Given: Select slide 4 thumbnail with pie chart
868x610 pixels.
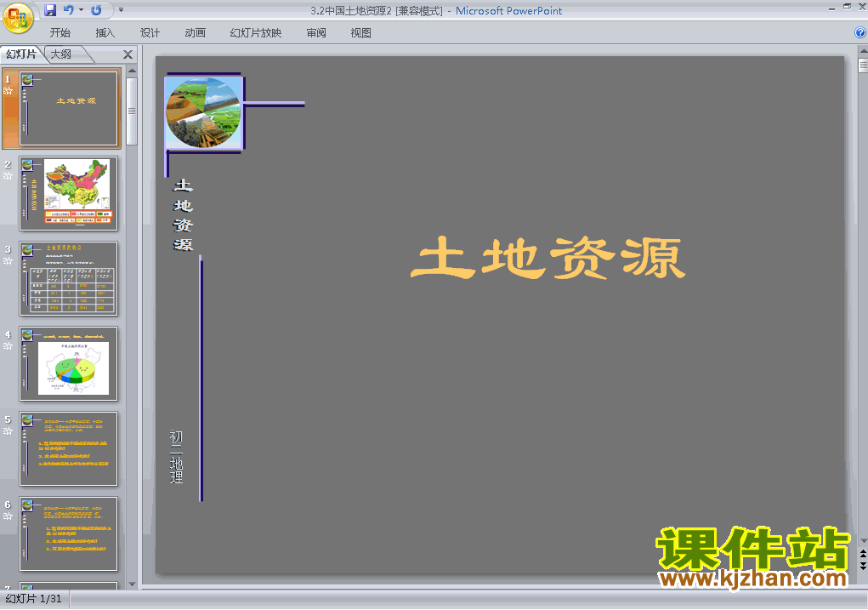Looking at the screenshot, I should pos(69,363).
